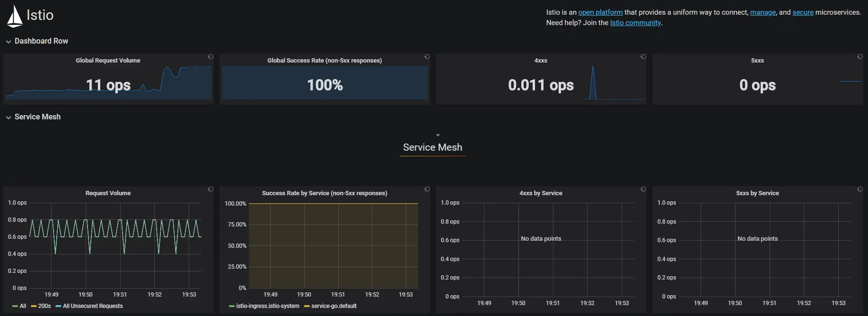
Task: Collapse the Service Mesh row
Action: 33,117
